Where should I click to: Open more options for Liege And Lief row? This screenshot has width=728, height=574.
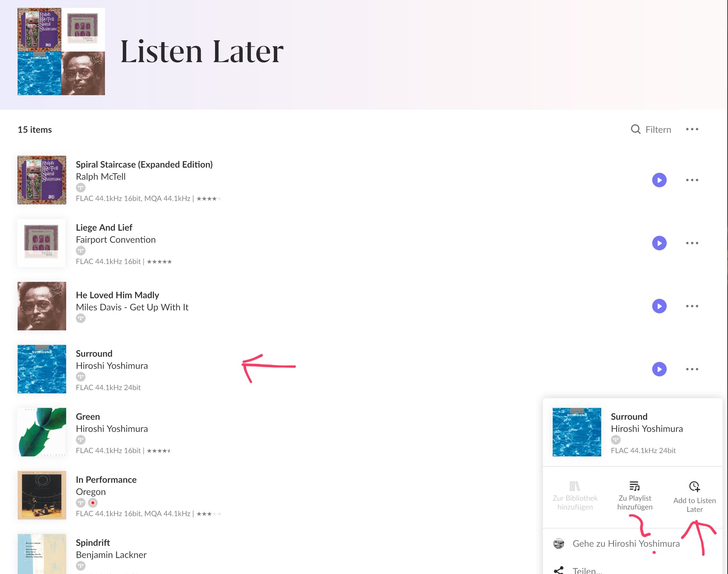[692, 243]
